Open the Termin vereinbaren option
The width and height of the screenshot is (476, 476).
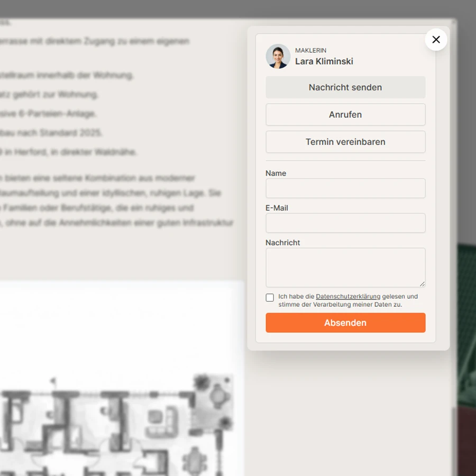tap(345, 142)
